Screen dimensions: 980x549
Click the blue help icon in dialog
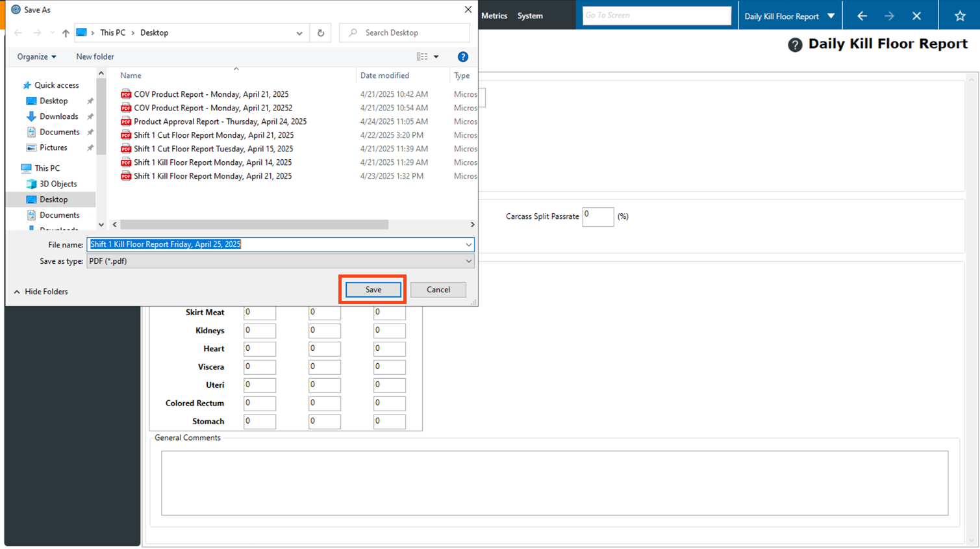(x=462, y=57)
